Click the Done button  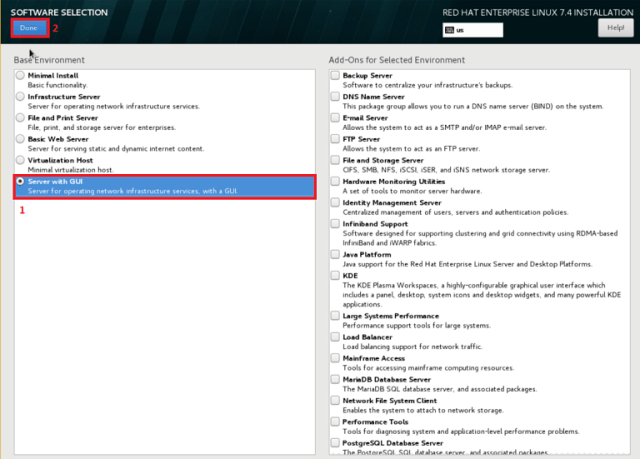29,28
